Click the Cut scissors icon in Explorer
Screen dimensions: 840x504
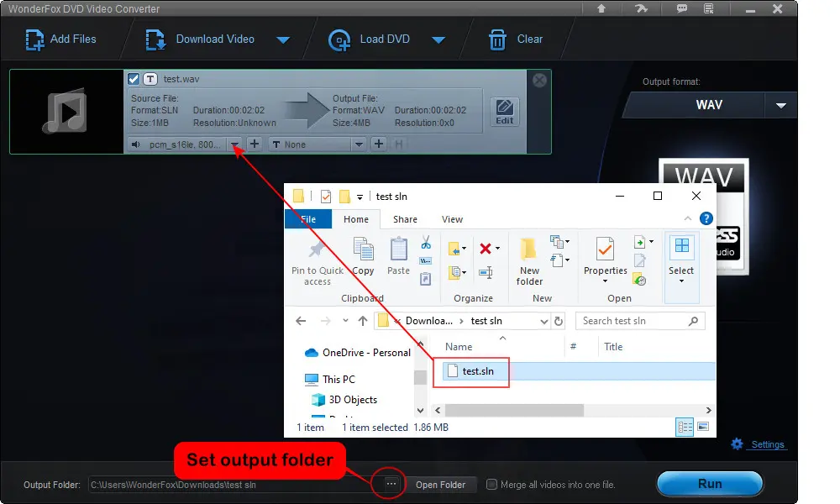(x=426, y=243)
